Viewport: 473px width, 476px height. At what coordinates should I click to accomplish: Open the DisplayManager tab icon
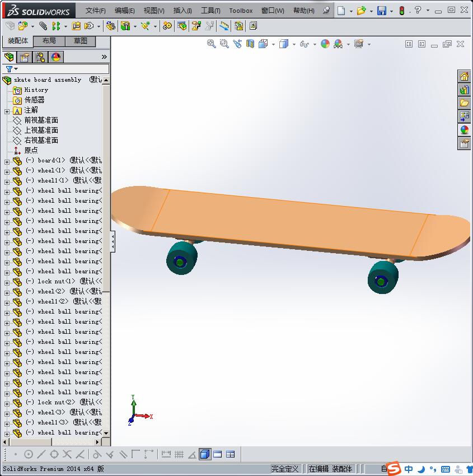coord(56,57)
